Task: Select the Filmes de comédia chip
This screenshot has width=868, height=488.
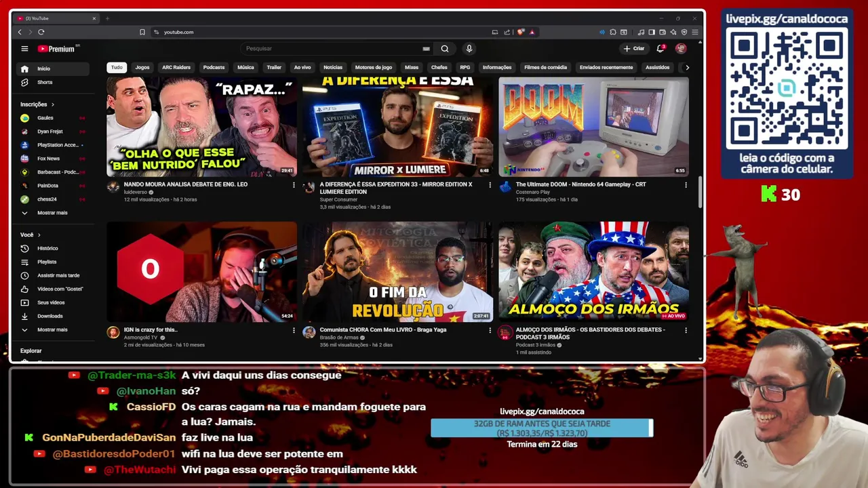Action: click(545, 67)
